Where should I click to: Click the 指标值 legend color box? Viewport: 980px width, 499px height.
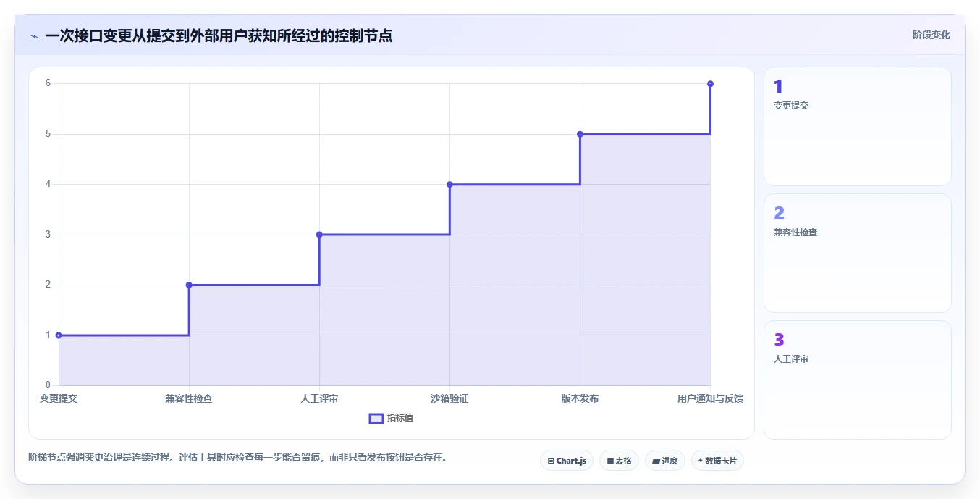click(376, 418)
